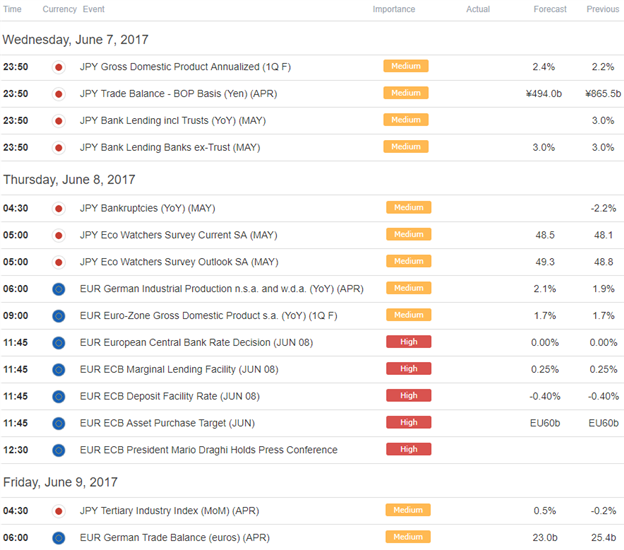
Task: Open JPY Tertiary Industry Index (MoM) event
Action: [x=169, y=511]
